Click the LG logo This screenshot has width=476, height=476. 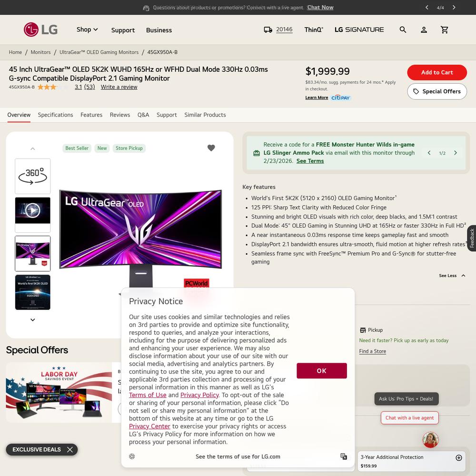pyautogui.click(x=40, y=30)
